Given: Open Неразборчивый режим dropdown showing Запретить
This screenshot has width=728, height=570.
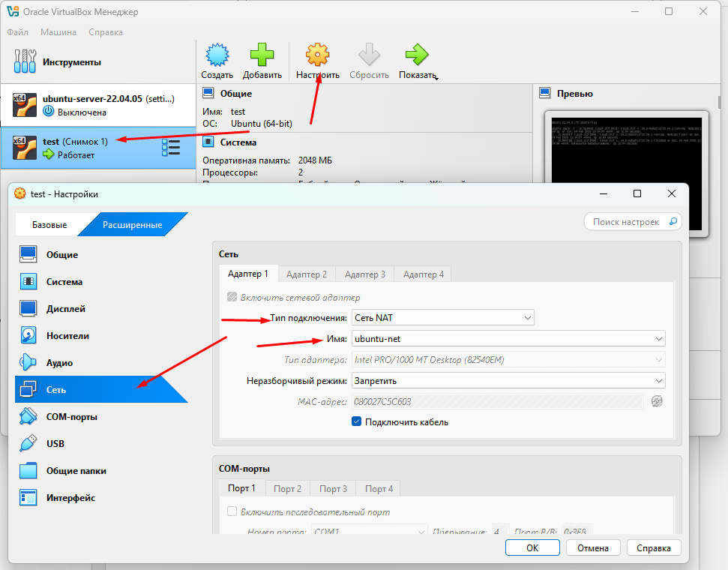Looking at the screenshot, I should tap(508, 380).
